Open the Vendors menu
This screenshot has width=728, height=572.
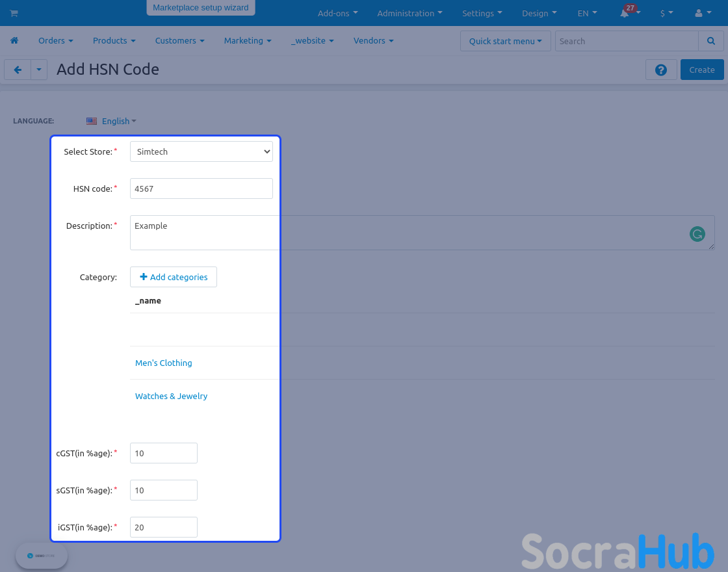[373, 40]
